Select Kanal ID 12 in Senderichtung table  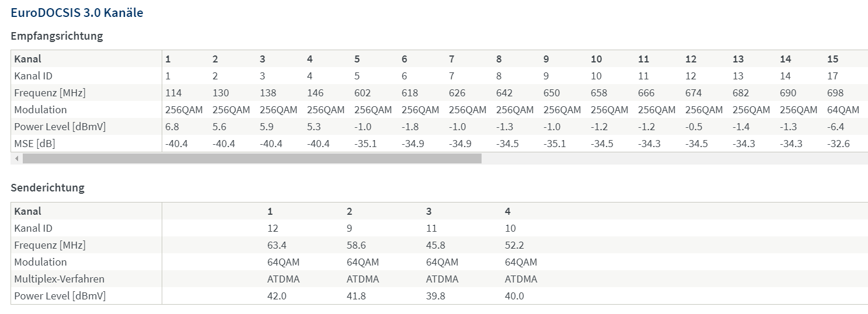(x=273, y=228)
